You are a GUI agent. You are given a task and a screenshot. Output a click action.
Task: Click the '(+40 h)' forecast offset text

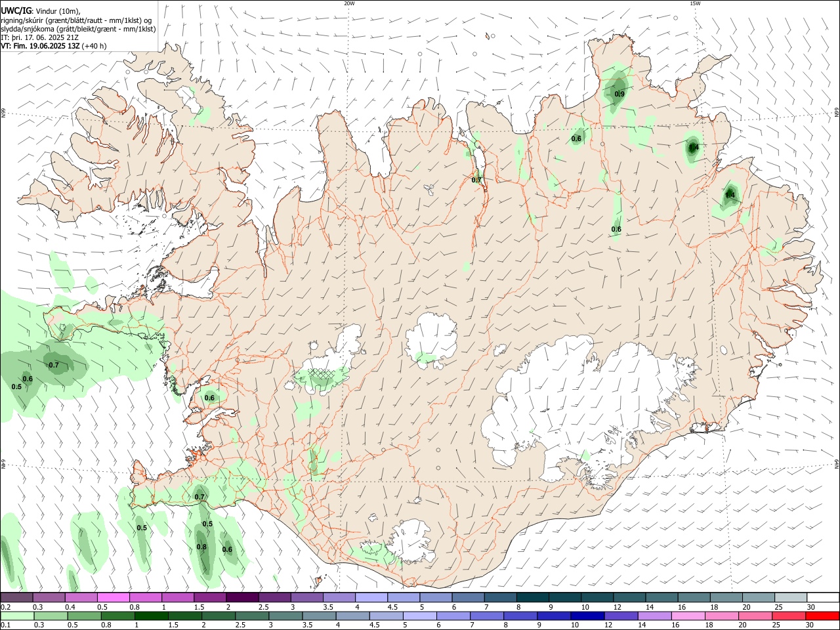click(x=94, y=46)
